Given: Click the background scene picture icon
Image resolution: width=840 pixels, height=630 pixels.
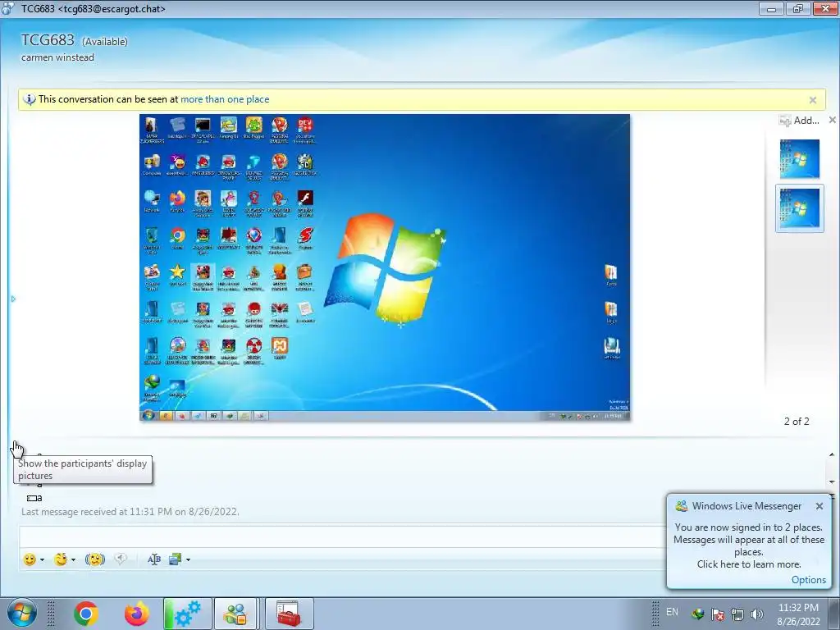Looking at the screenshot, I should pos(176,559).
